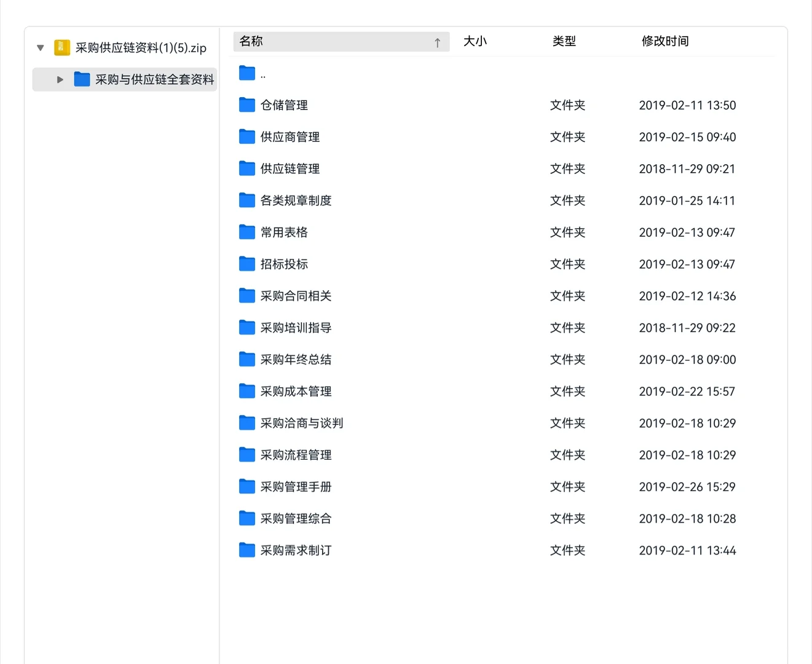This screenshot has width=812, height=664.
Task: Click the '..' parent directory folder icon
Action: pyautogui.click(x=246, y=73)
